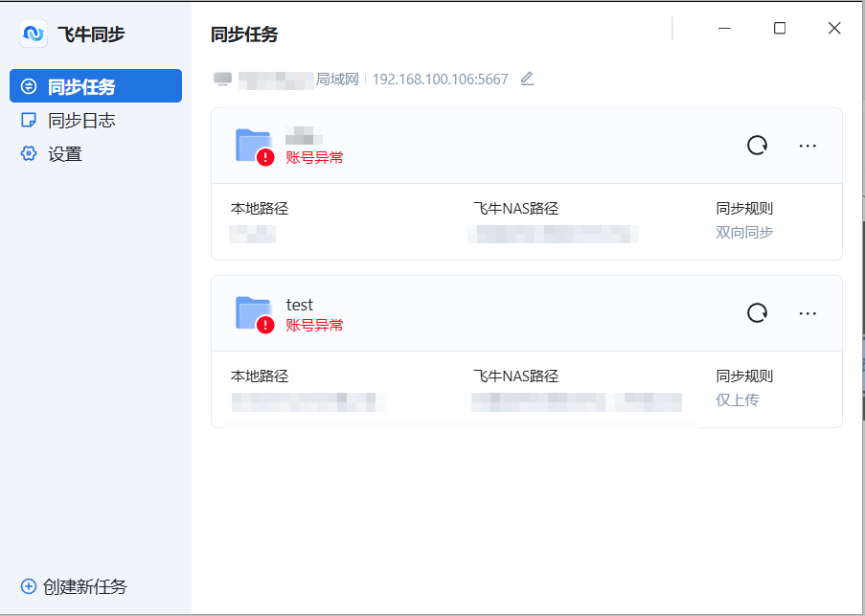
Task: Maximize the 飞牛同步 window
Action: point(780,29)
